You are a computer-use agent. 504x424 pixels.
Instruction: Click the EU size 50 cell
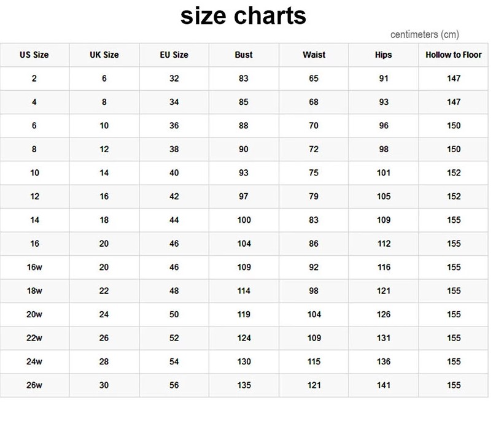click(174, 314)
